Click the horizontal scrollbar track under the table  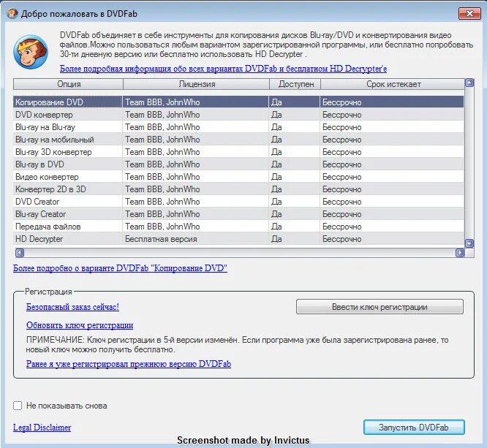click(x=240, y=253)
